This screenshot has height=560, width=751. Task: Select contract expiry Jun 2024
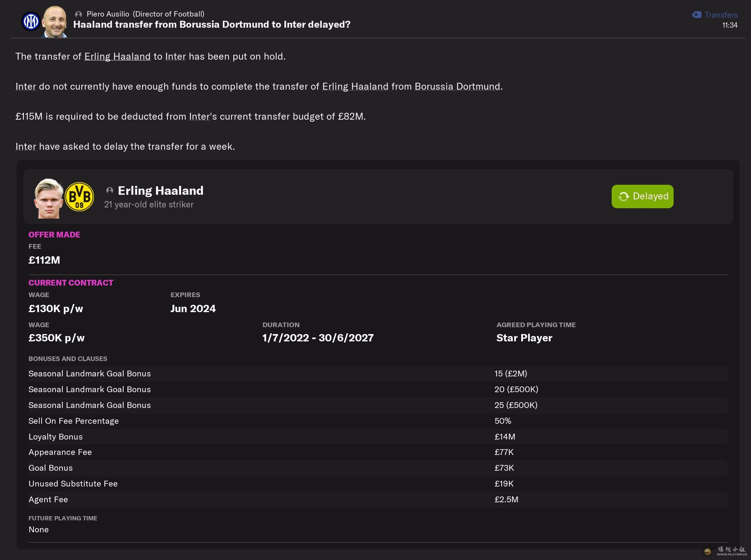(193, 309)
